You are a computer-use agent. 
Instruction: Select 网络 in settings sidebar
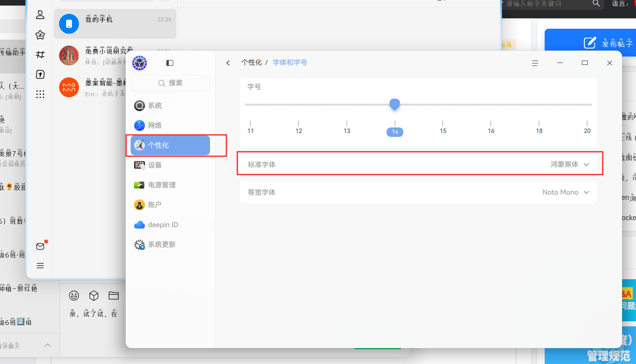point(170,125)
